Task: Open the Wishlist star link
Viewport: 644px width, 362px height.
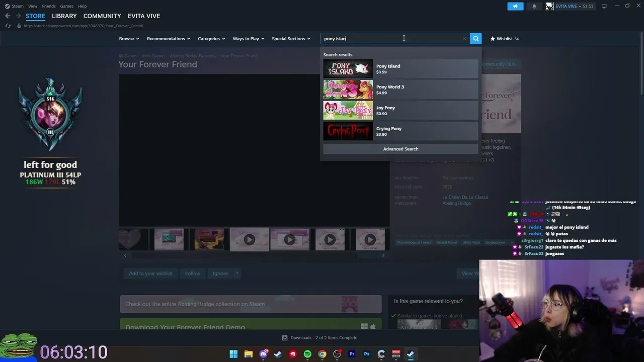Action: click(x=504, y=39)
